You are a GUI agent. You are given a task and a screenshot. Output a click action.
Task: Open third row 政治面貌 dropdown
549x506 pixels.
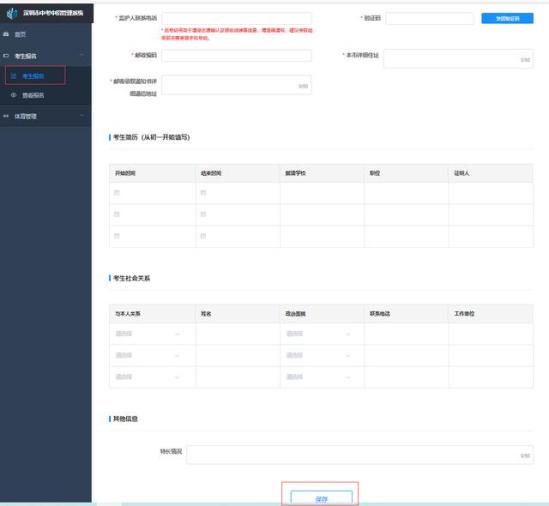tap(318, 377)
